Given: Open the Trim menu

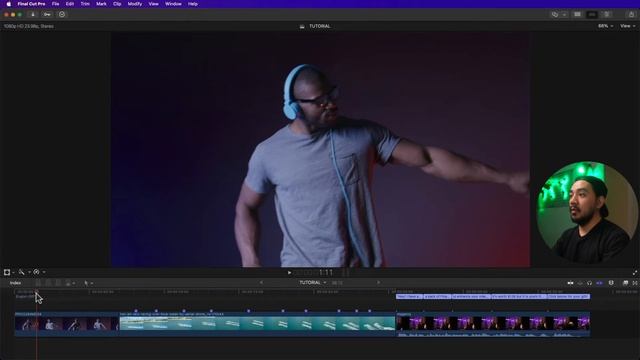Looking at the screenshot, I should tap(85, 4).
